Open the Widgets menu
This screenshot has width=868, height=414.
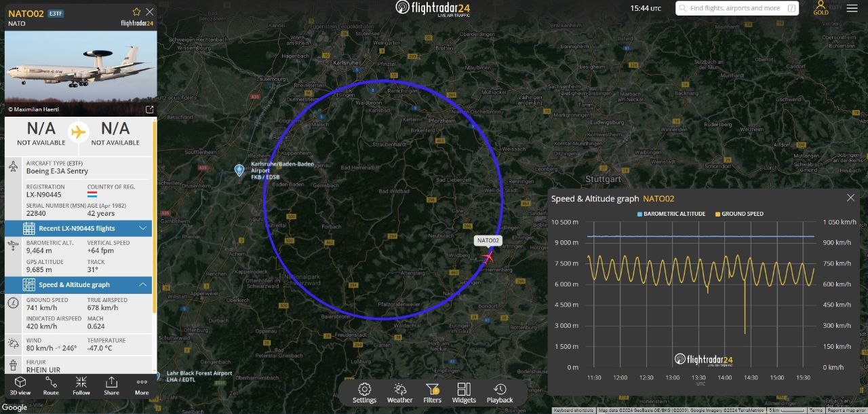[x=464, y=393]
